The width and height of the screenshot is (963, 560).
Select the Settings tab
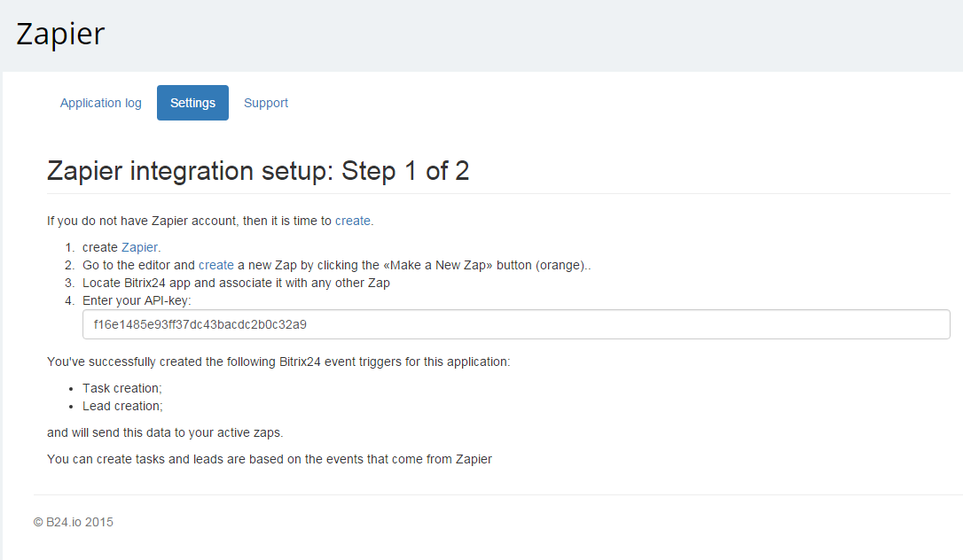(x=192, y=103)
